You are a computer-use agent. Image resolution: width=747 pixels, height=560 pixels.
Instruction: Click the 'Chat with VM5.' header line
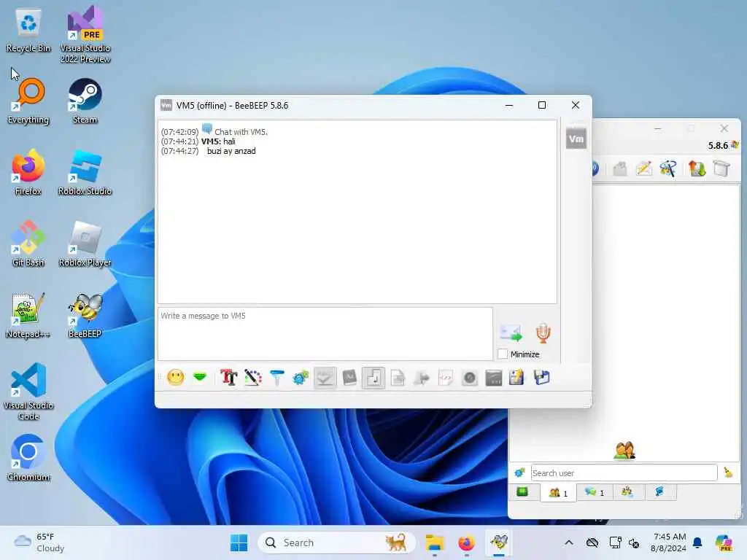point(241,132)
